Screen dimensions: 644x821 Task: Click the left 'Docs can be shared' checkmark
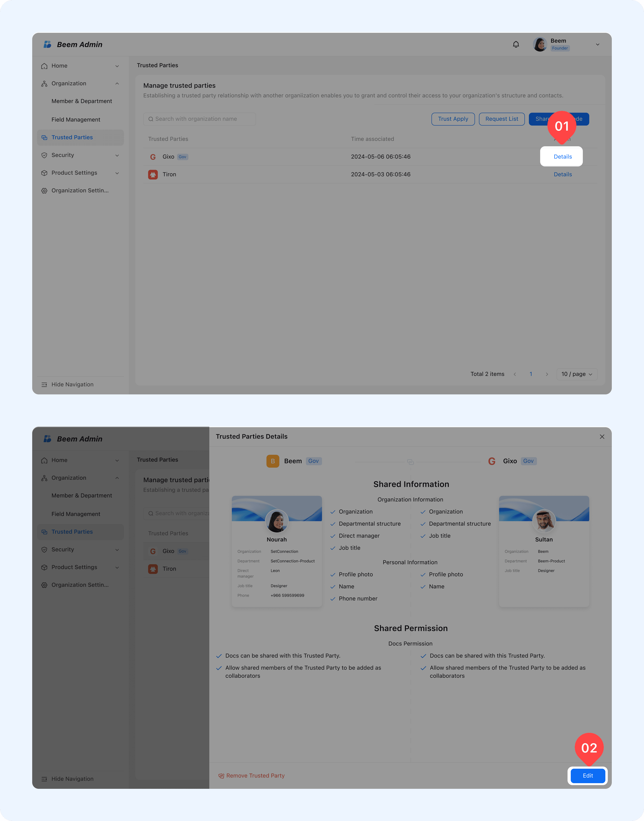click(x=219, y=656)
